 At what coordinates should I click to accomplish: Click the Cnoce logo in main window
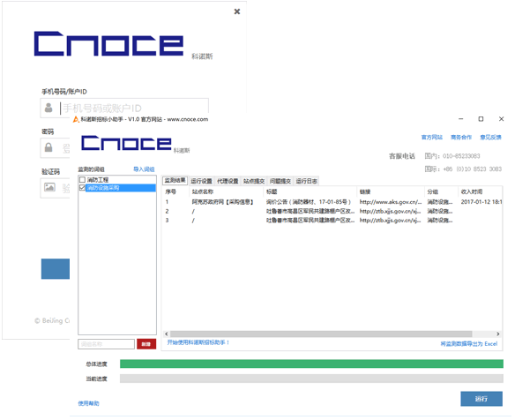(x=126, y=143)
